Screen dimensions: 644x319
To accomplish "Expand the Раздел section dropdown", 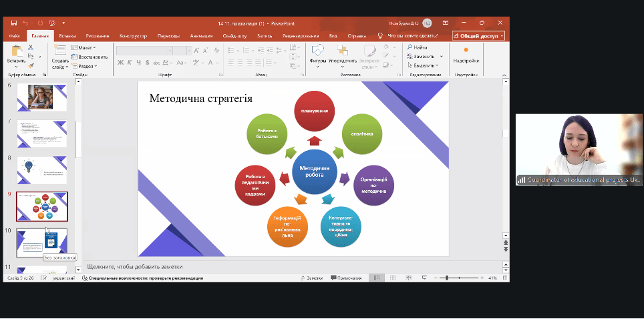I will pyautogui.click(x=86, y=66).
